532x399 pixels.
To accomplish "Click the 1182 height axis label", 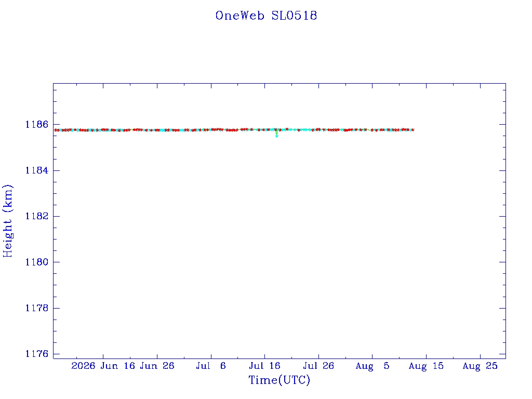I will pyautogui.click(x=37, y=216).
